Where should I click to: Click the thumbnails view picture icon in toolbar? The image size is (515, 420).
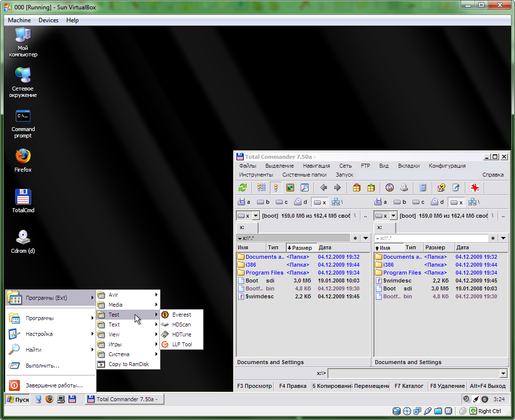pyautogui.click(x=290, y=188)
